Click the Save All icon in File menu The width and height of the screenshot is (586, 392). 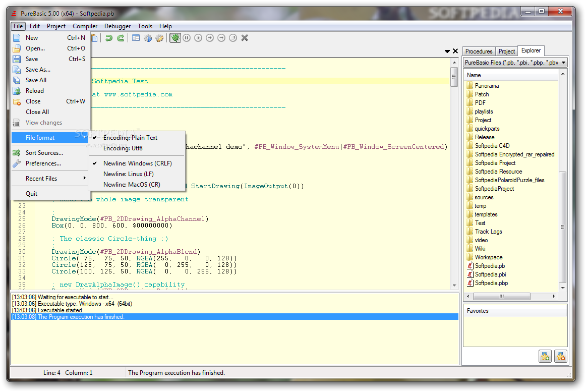tap(17, 80)
